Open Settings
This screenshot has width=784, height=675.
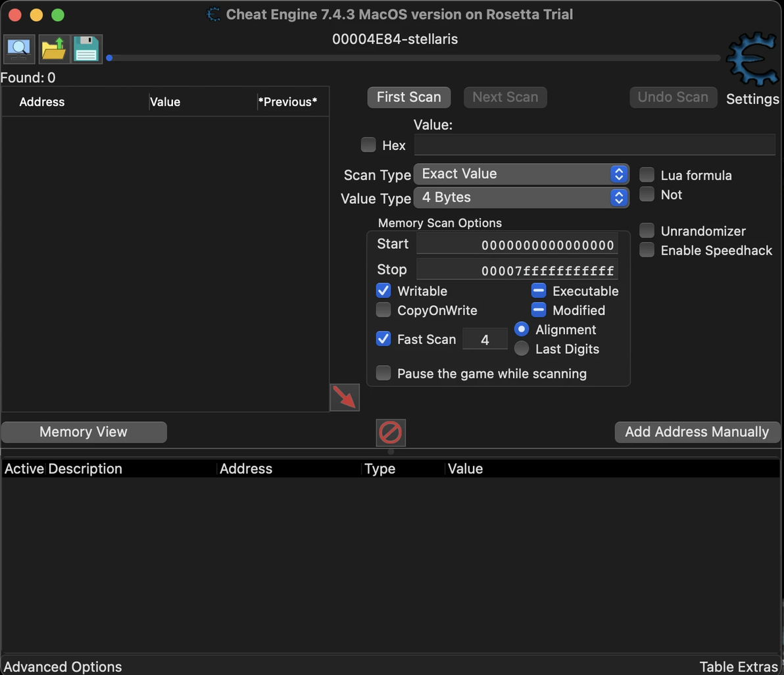(x=752, y=99)
